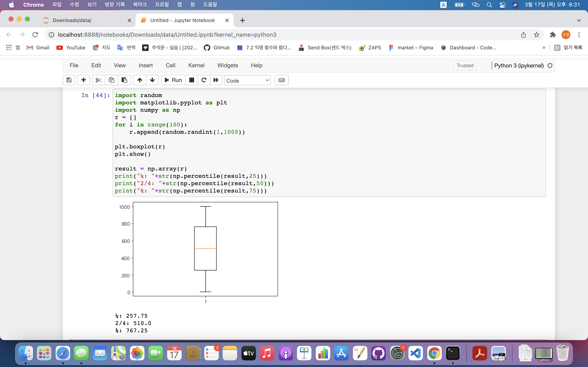Open the GitHub bookmark link
Screen dimensions: 588x367
(x=217, y=48)
